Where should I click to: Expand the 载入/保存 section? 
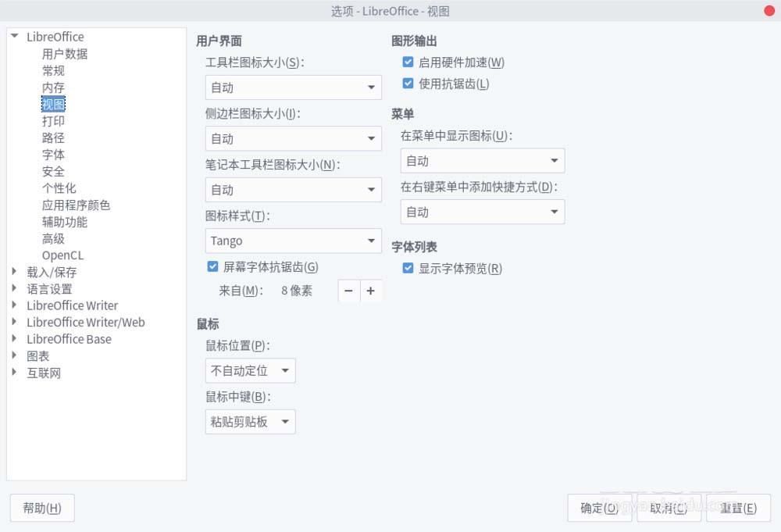point(13,272)
